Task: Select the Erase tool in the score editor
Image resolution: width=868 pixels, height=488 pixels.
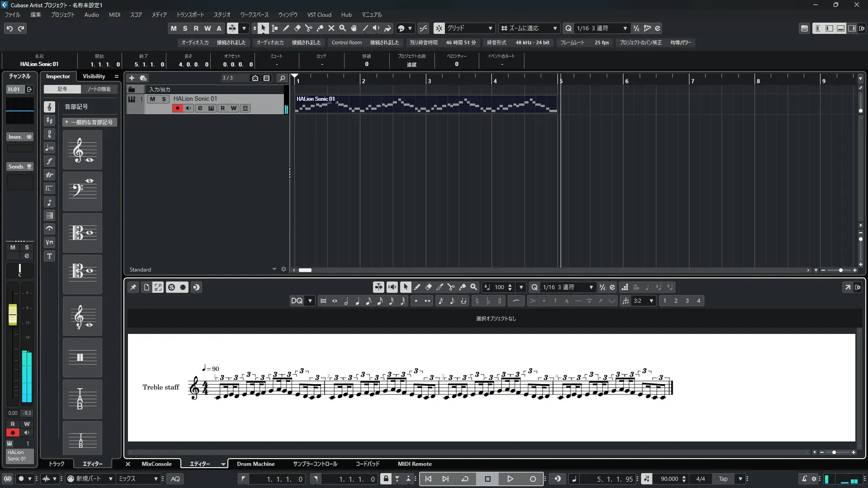Action: 429,287
